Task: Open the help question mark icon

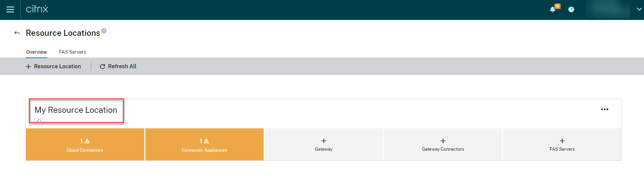Action: point(571,9)
